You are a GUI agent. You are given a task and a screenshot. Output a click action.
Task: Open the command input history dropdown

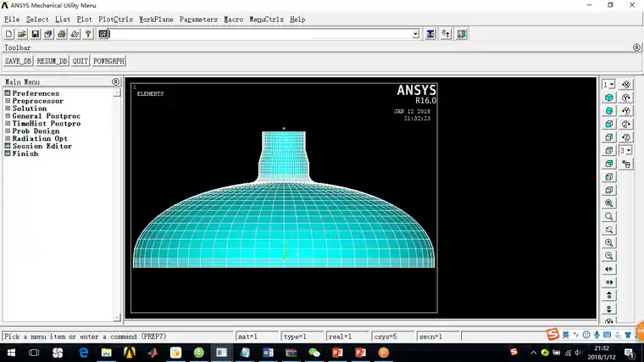point(416,34)
